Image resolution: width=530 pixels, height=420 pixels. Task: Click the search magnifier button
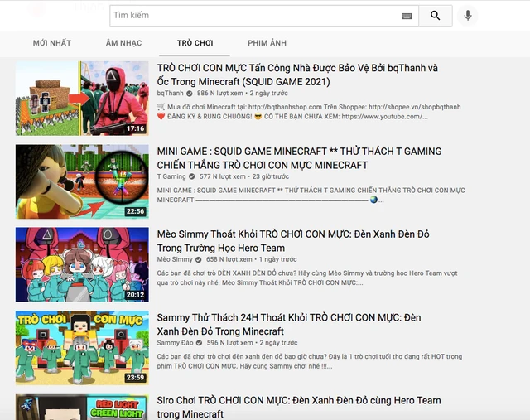[x=436, y=16]
